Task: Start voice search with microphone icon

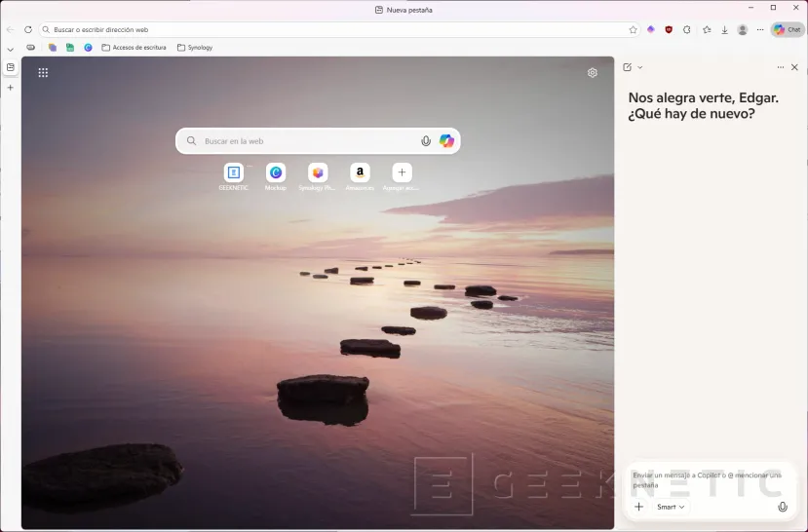Action: [426, 141]
